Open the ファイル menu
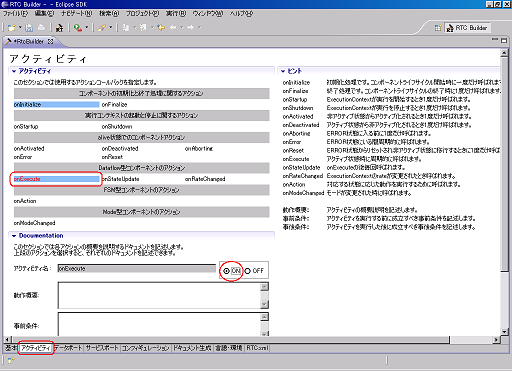This screenshot has height=371, width=512. [15, 14]
